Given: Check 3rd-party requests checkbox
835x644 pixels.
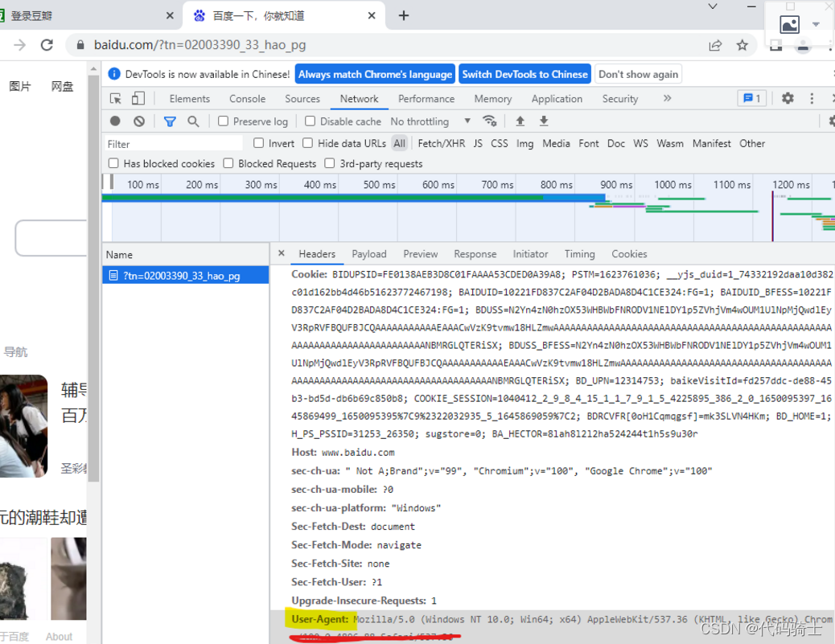Looking at the screenshot, I should pyautogui.click(x=330, y=163).
